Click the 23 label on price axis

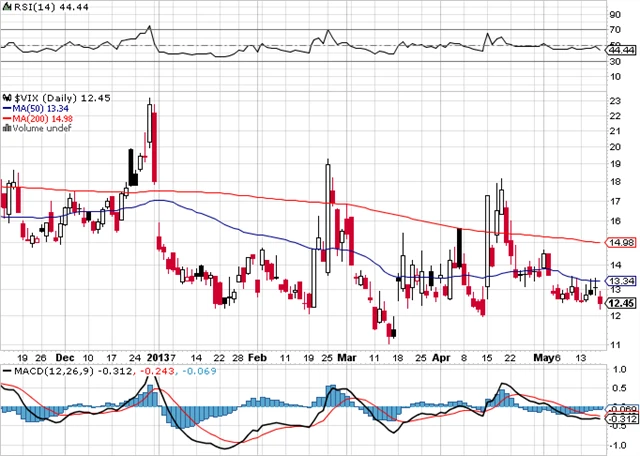coord(615,101)
